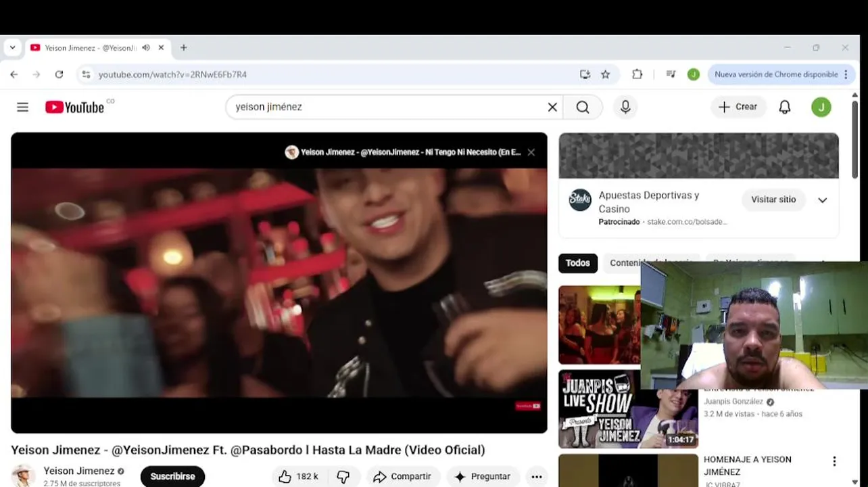Close the Yeison Jimenez browser tab
Viewport: 868px width, 487px height.
tap(161, 48)
